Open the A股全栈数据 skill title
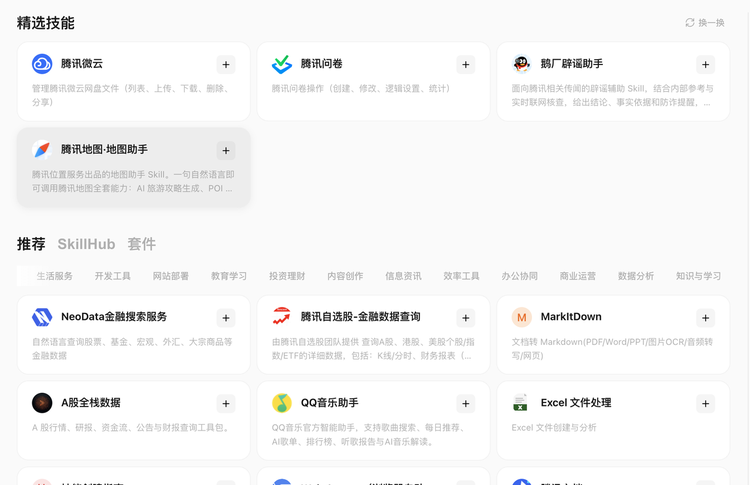Screen dimensions: 750x485 click(91, 402)
